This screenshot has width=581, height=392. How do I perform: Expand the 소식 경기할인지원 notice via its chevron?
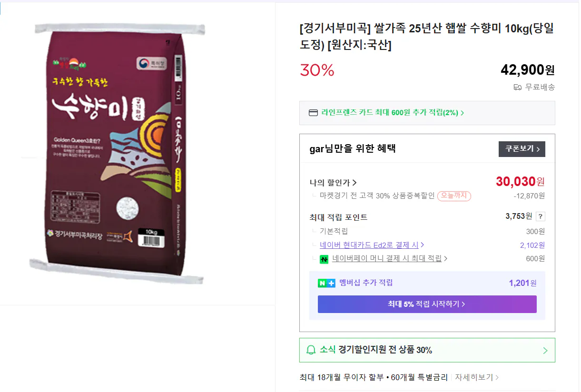pos(545,350)
